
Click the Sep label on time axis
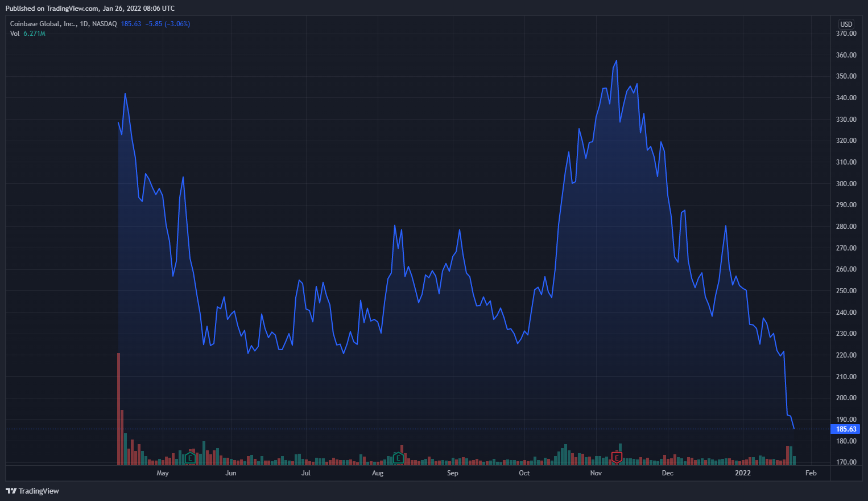tap(453, 473)
